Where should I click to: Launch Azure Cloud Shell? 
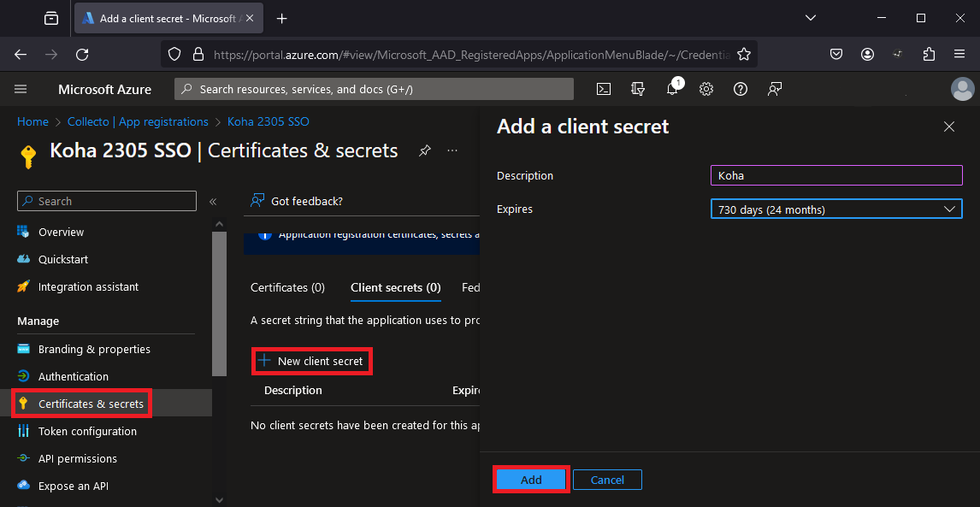pyautogui.click(x=603, y=89)
